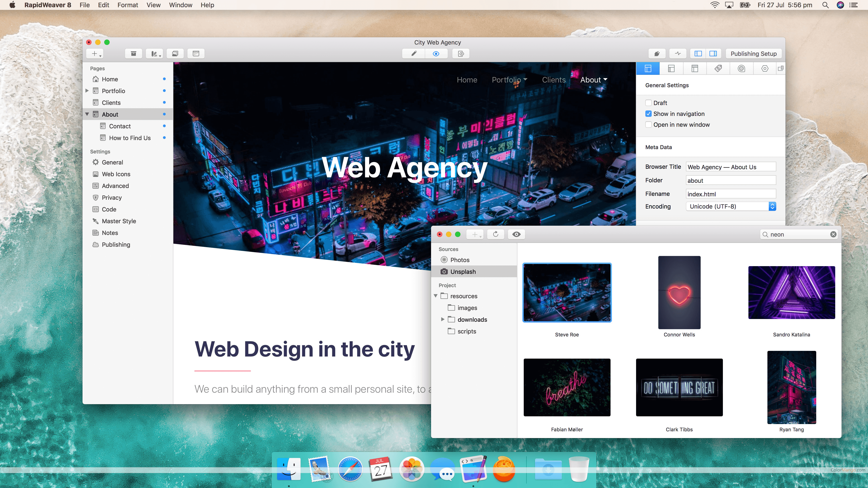Click the refresh icon in media browser
Viewport: 868px width, 488px height.
tap(495, 235)
